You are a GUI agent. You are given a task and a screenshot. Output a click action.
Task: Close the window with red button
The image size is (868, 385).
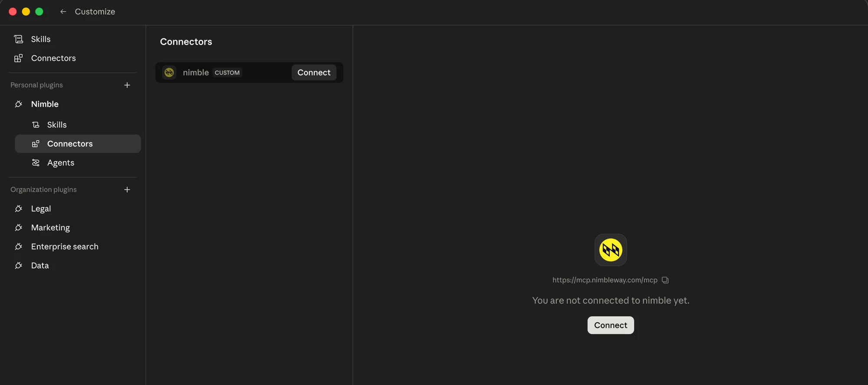tap(13, 12)
